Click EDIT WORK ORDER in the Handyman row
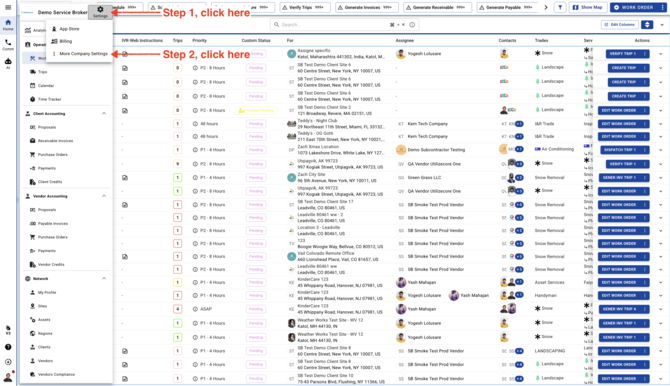 pyautogui.click(x=619, y=295)
